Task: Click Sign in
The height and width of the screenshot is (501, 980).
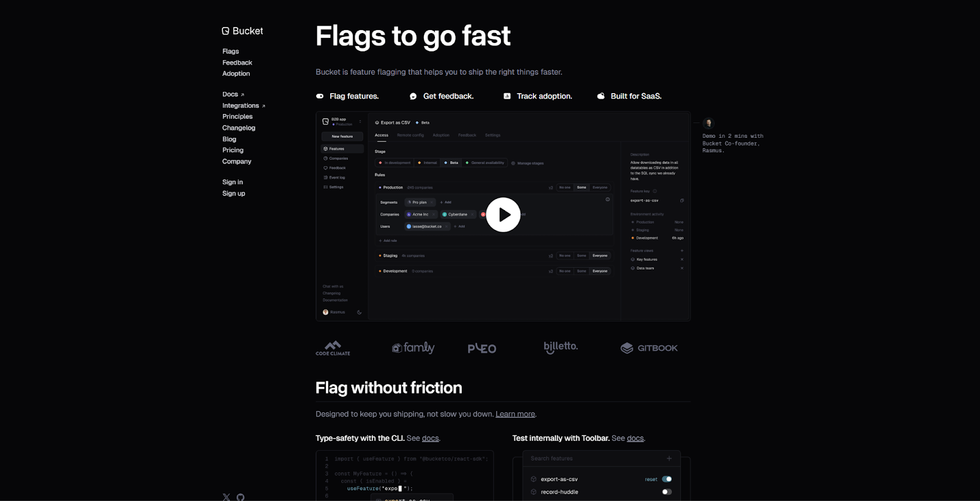Action: click(233, 182)
